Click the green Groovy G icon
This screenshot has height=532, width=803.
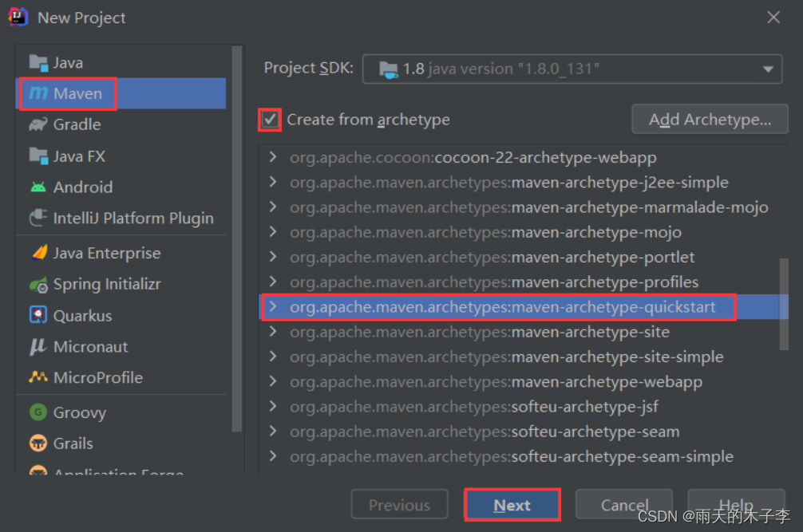[x=38, y=412]
